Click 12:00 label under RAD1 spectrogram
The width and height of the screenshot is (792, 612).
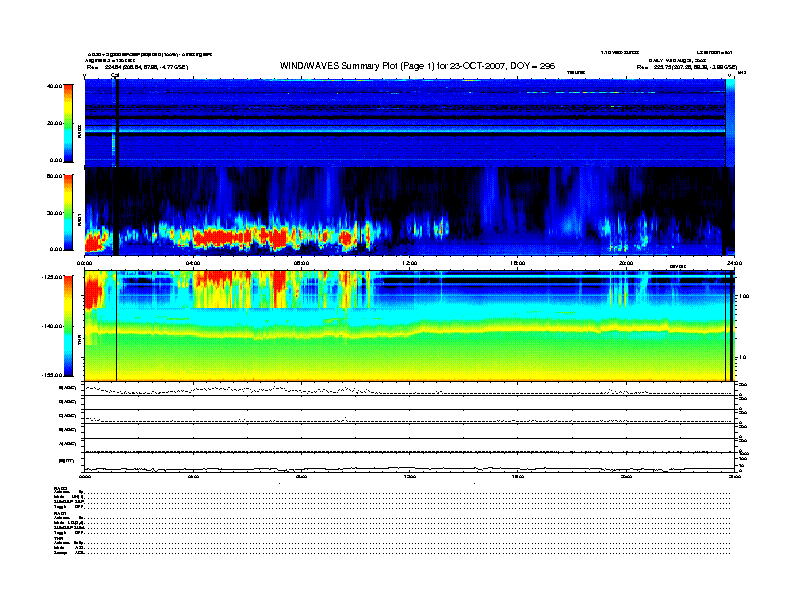[410, 263]
